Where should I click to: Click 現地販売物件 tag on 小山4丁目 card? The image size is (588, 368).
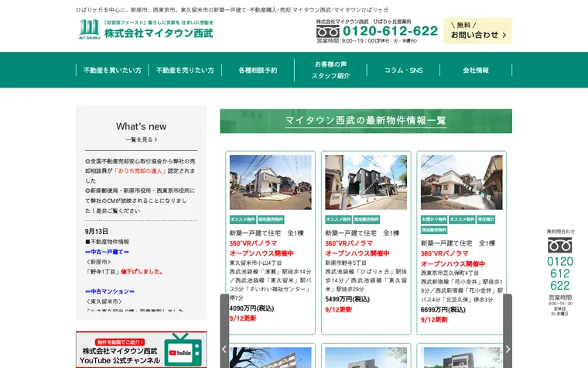[271, 219]
